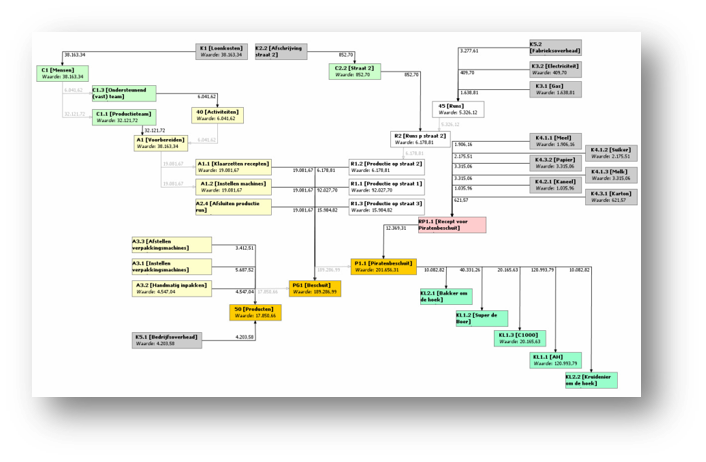This screenshot has height=462, width=706.
Task: Select the KL2.1 [Bakker om de hoek] node
Action: click(x=446, y=297)
